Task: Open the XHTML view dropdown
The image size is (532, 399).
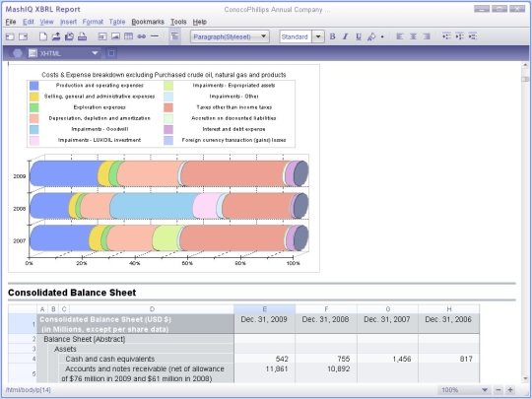Action: pyautogui.click(x=63, y=53)
